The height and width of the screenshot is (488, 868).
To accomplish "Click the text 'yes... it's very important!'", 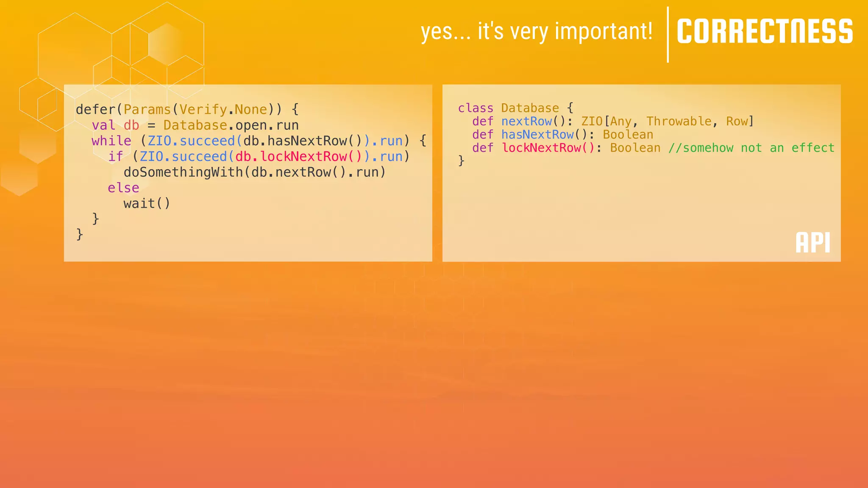I will 537,32.
